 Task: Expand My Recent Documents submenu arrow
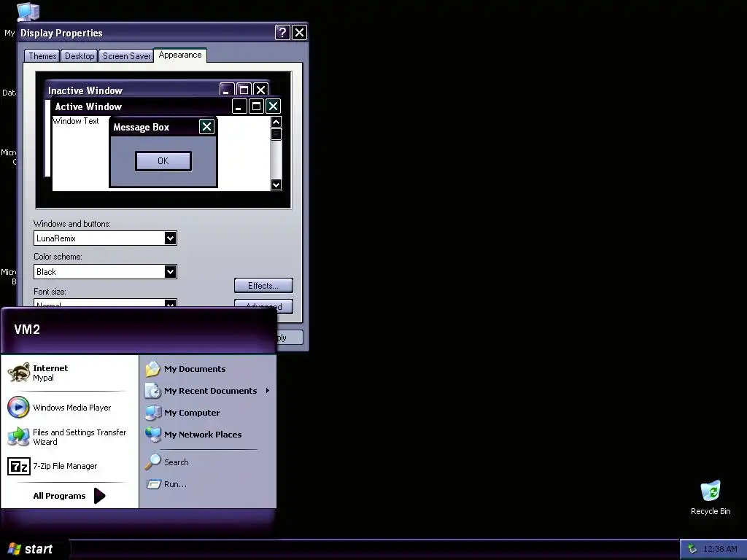[x=267, y=391]
